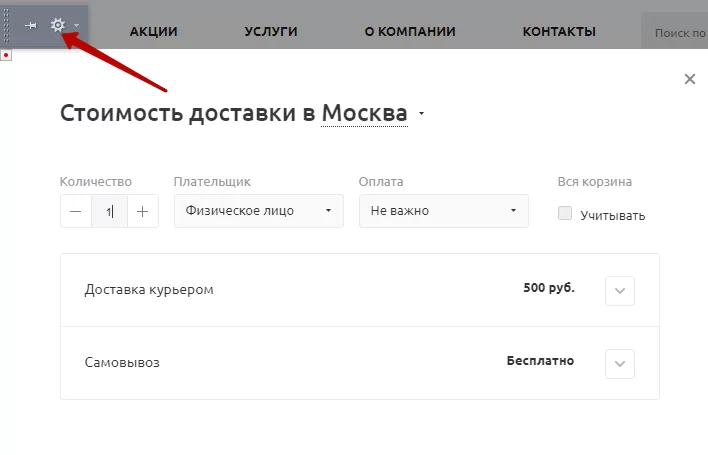Expand Самовывоз details chevron

(620, 363)
